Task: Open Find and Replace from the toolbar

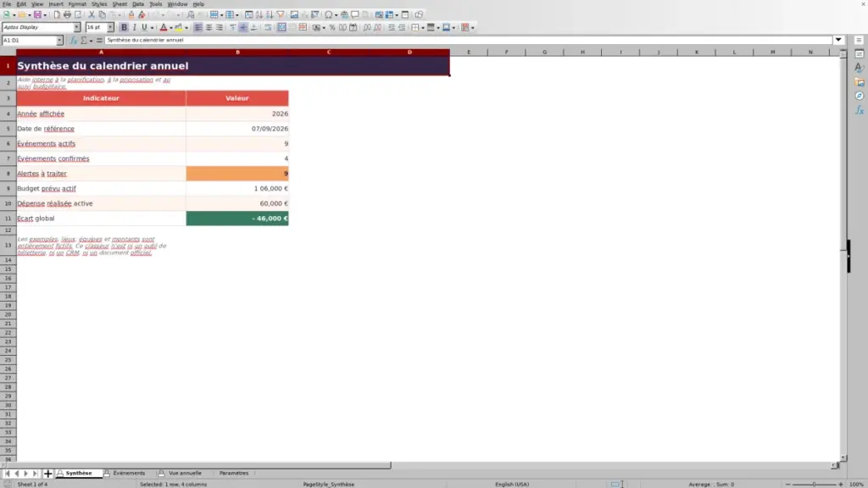Action: click(191, 15)
